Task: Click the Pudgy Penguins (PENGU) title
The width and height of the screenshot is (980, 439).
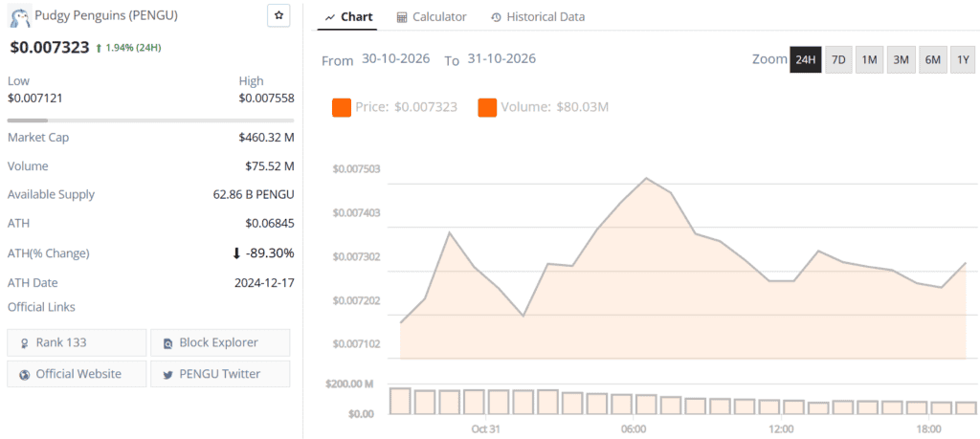Action: click(x=107, y=15)
